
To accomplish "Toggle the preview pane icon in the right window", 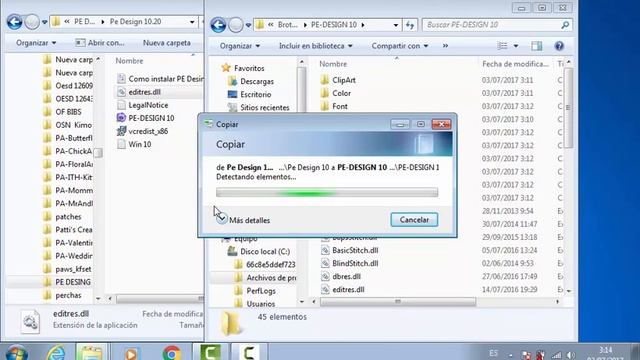I will point(537,46).
